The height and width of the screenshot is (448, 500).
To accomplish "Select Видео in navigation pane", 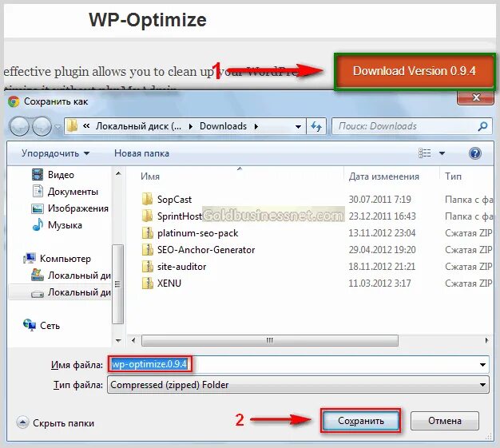I will tap(61, 175).
